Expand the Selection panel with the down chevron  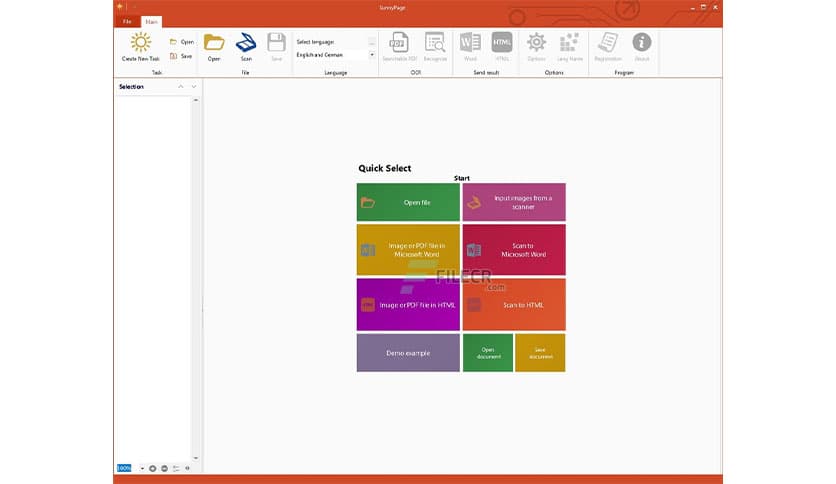tap(194, 87)
